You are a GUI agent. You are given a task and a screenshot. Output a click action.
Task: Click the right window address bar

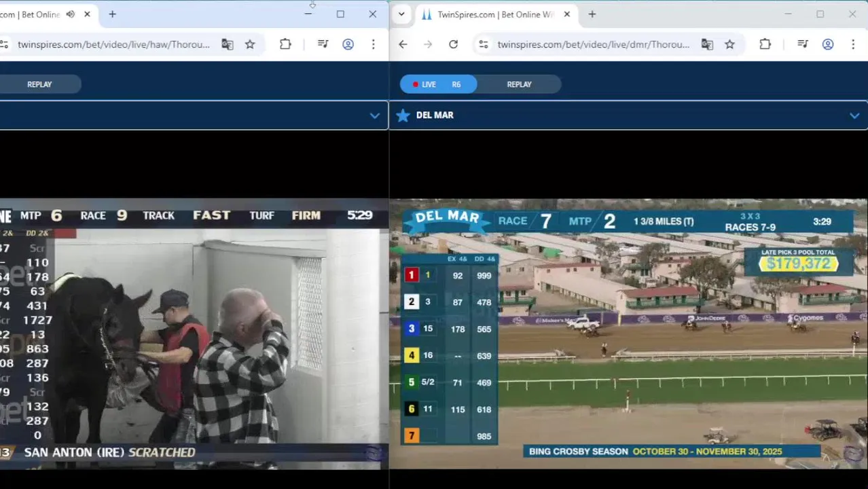click(593, 44)
